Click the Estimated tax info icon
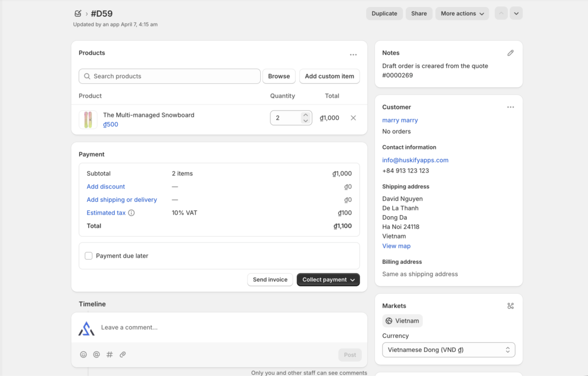Viewport: 588px width, 376px height. click(131, 213)
